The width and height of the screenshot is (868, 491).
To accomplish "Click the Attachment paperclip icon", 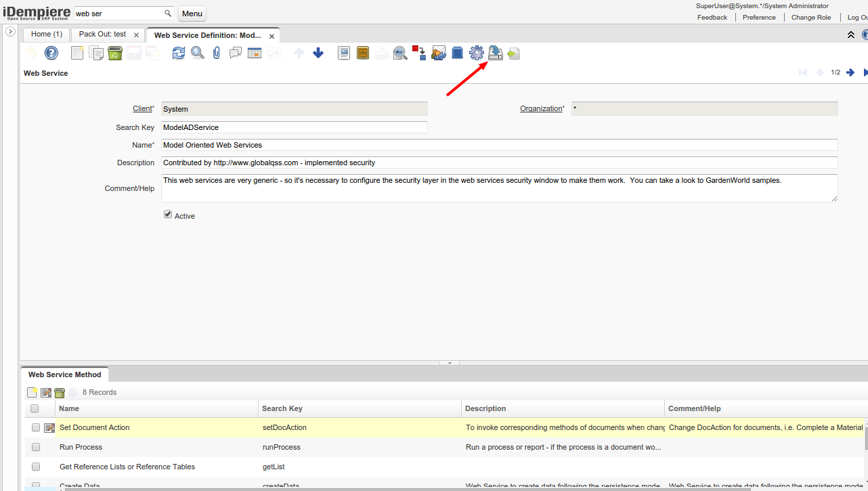I will [x=217, y=53].
